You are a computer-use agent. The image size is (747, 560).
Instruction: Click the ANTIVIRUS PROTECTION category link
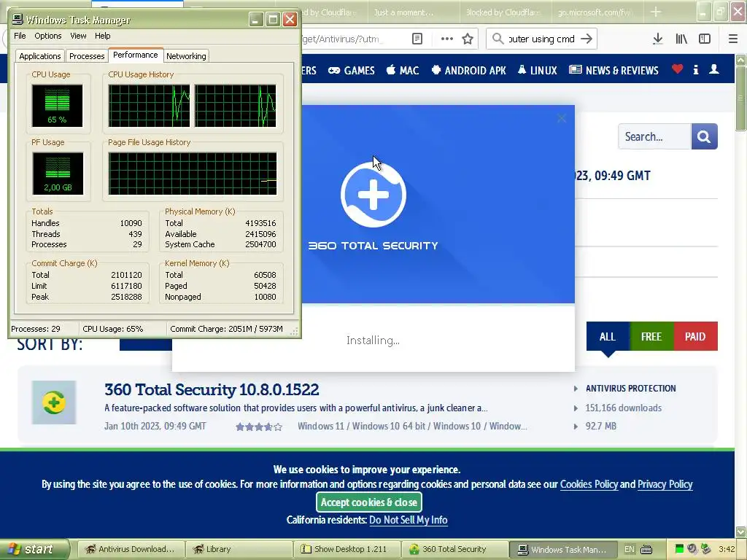point(630,389)
